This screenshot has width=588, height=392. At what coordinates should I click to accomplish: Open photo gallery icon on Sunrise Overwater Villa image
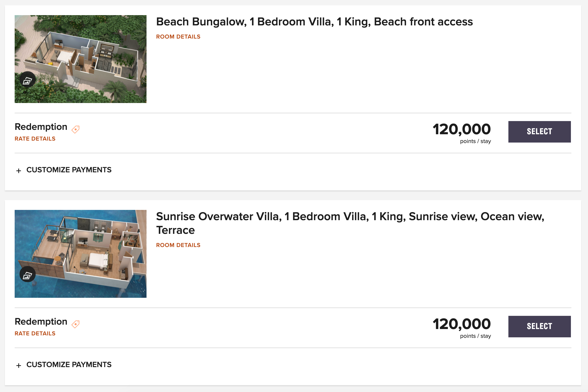(x=28, y=274)
